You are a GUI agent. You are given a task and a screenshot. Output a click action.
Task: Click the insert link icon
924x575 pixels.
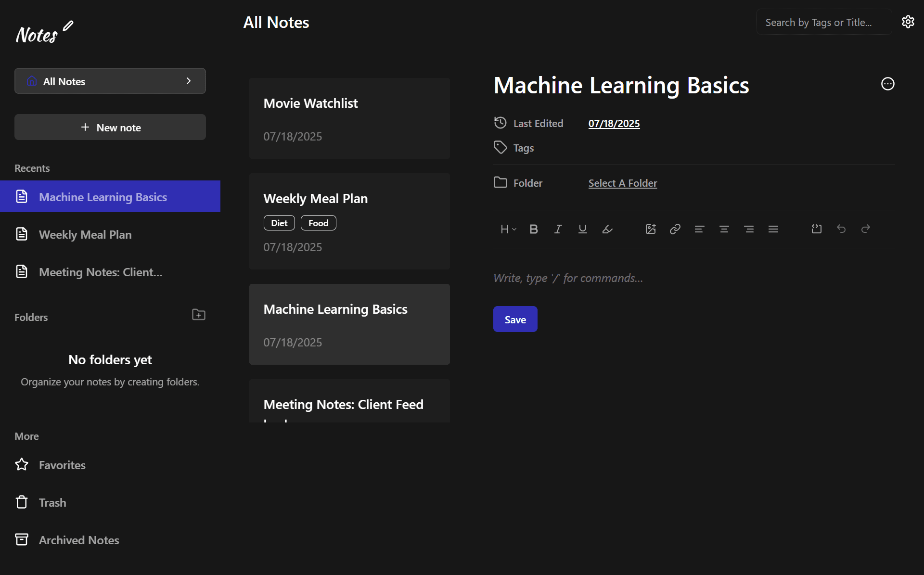click(675, 229)
